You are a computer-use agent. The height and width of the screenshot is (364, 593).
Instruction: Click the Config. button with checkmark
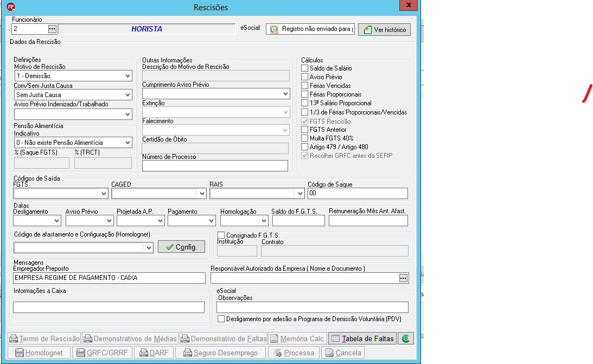point(182,247)
